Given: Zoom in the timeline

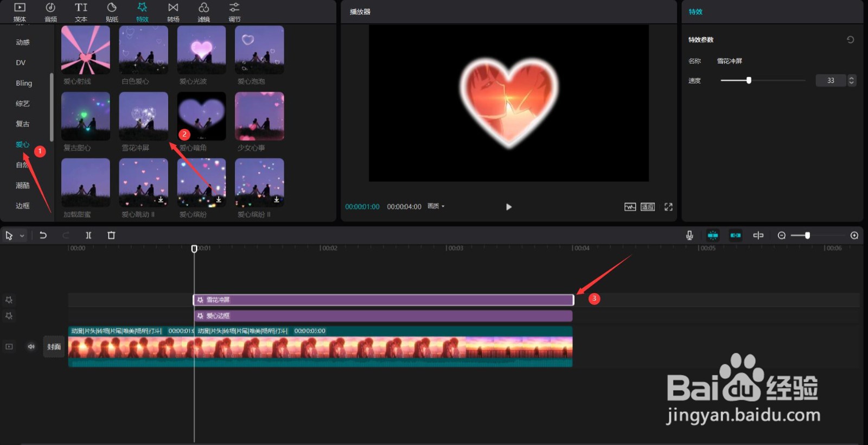Looking at the screenshot, I should pos(854,235).
